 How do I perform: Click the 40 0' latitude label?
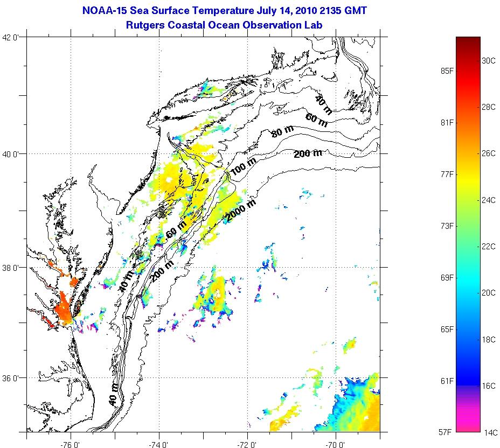[10, 154]
